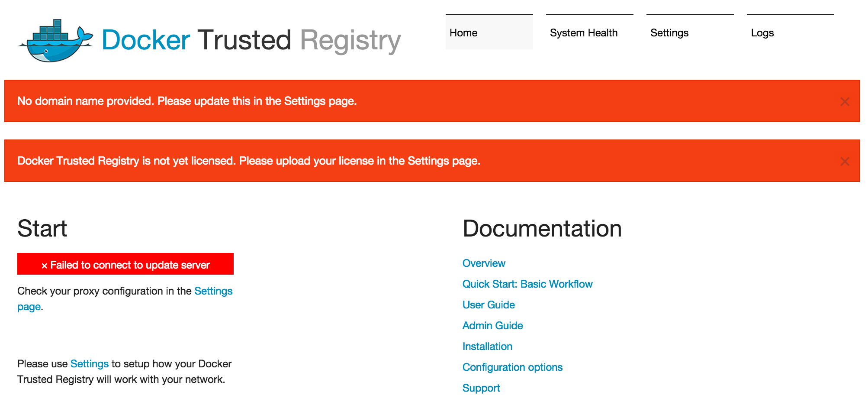Viewport: 868px width, 402px height.
Task: Open the Logs page from navigation
Action: (763, 32)
